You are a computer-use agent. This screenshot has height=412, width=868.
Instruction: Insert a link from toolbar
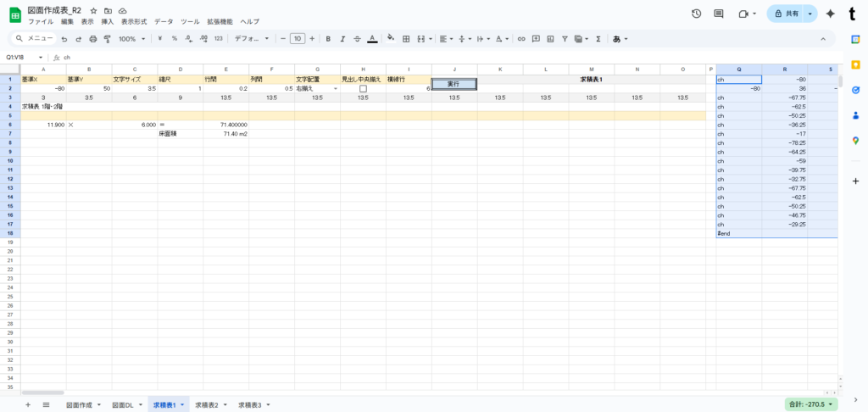[521, 39]
